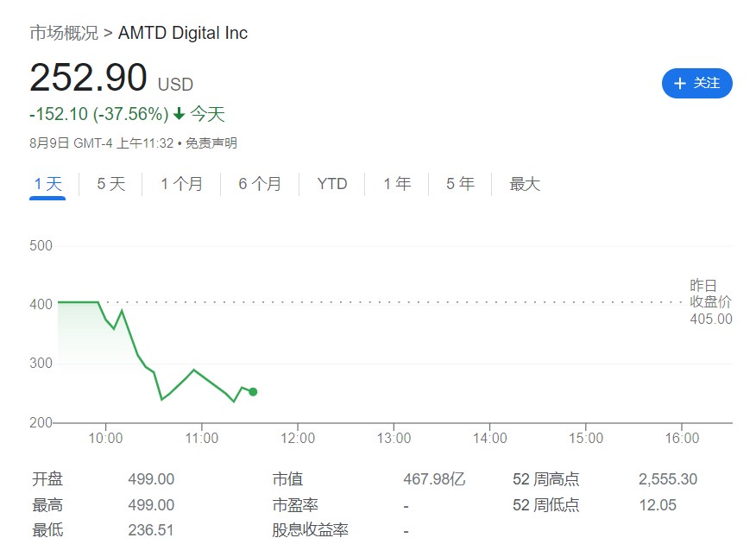Screen dimensions: 756x557
Task: Select the 5 年 range tab
Action: (x=460, y=184)
